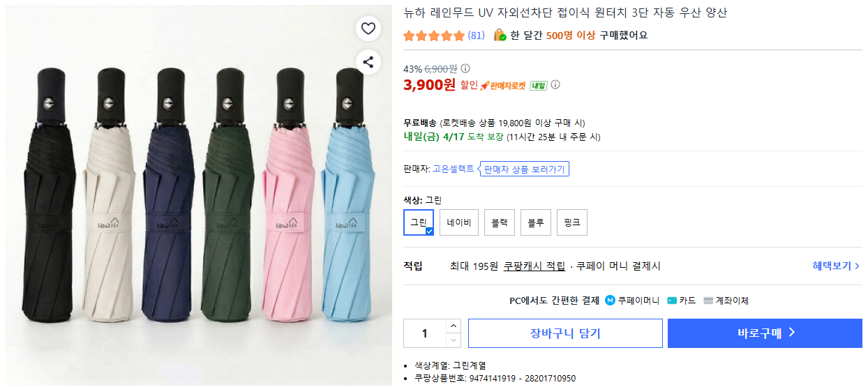Click the 카드 payment icon
The height and width of the screenshot is (387, 868).
click(672, 301)
